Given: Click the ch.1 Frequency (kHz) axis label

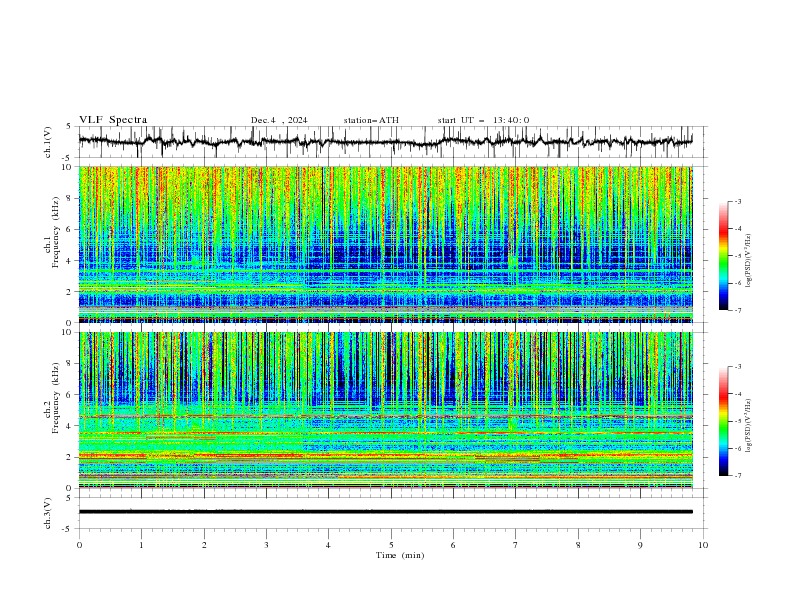Looking at the screenshot, I should point(52,233).
